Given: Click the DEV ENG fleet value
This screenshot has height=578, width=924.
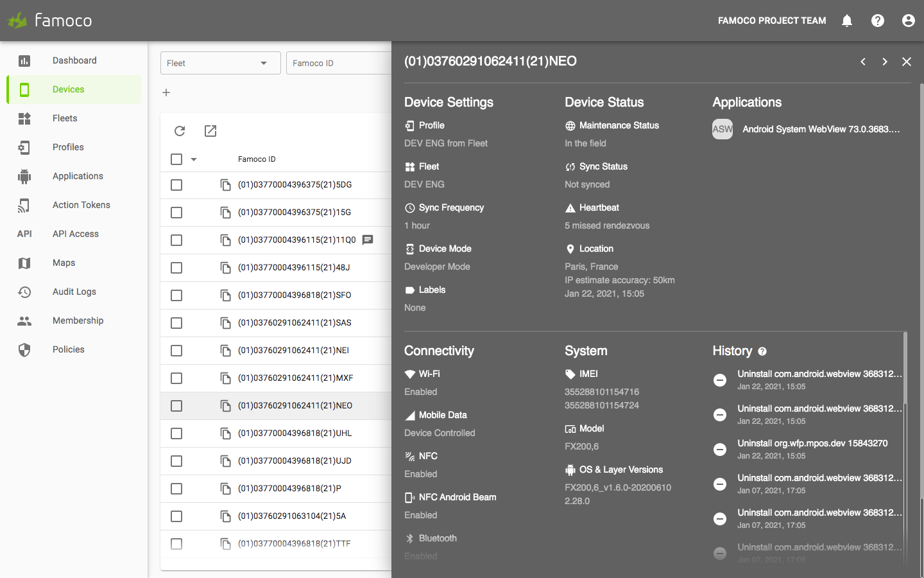Looking at the screenshot, I should (x=424, y=184).
